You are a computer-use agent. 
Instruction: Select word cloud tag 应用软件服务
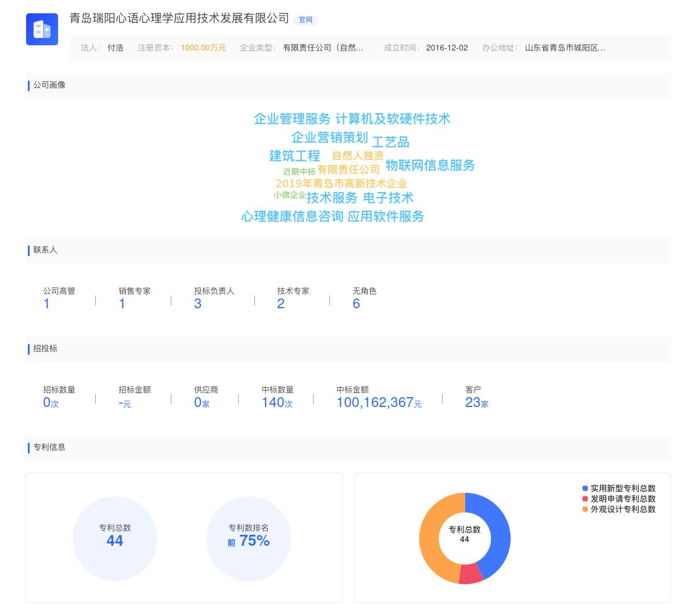tap(386, 217)
